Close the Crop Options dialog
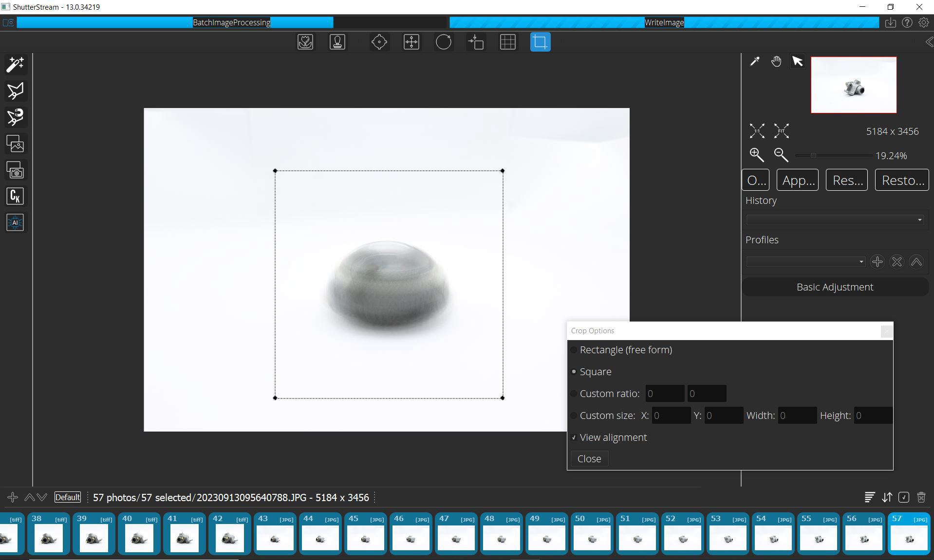This screenshot has width=934, height=560. 589,458
